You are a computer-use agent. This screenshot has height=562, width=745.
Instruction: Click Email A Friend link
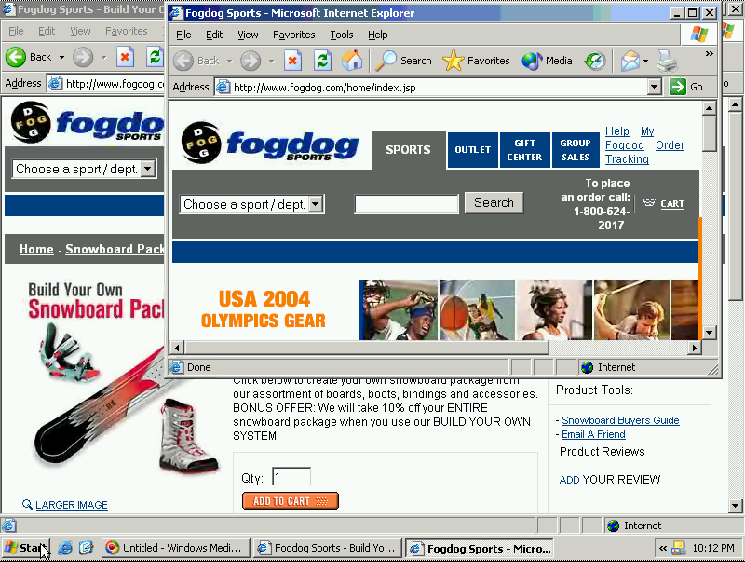tap(593, 434)
